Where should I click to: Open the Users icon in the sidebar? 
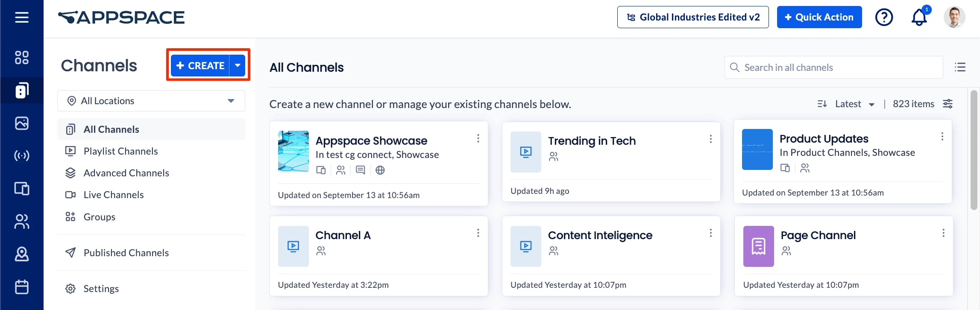22,221
